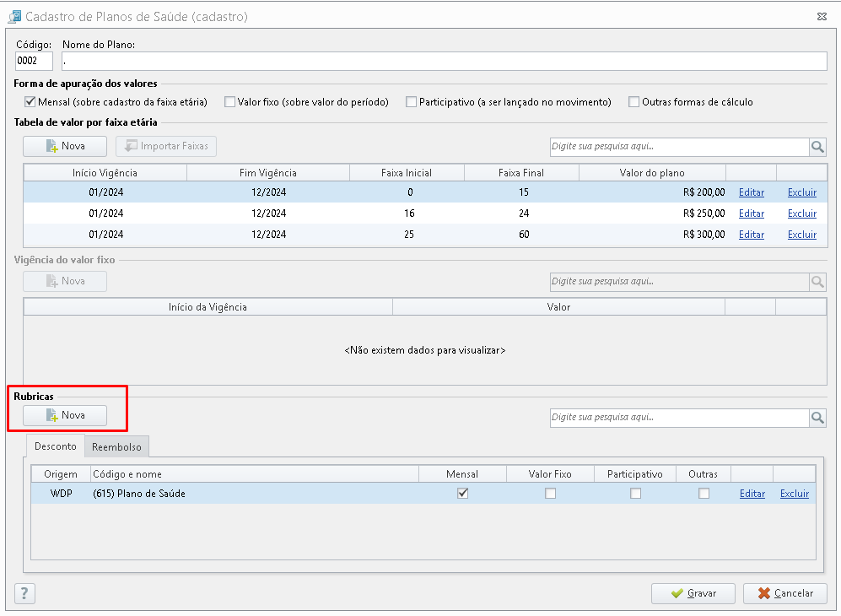Click Faixa Final cell with value 60
This screenshot has width=841, height=616.
pyautogui.click(x=521, y=234)
